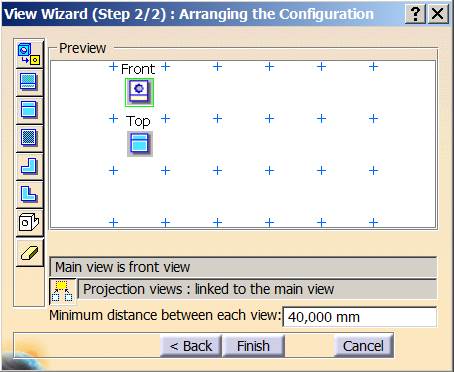This screenshot has width=454, height=372.
Task: Select the Top view thumbnail in preview
Action: coord(140,144)
